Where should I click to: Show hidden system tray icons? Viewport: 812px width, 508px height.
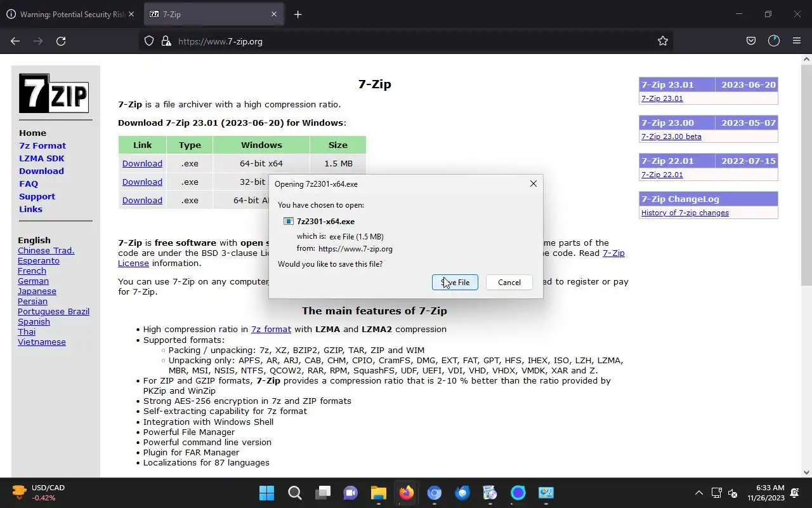pyautogui.click(x=699, y=493)
